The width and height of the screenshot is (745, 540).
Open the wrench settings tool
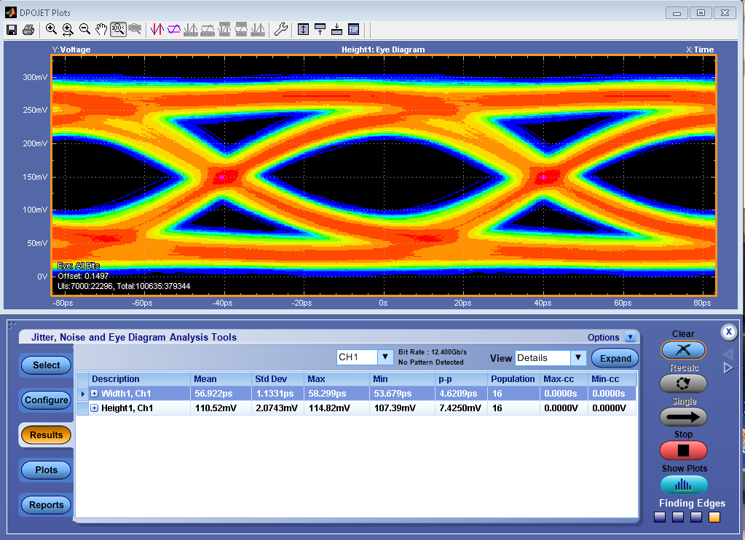coord(281,29)
